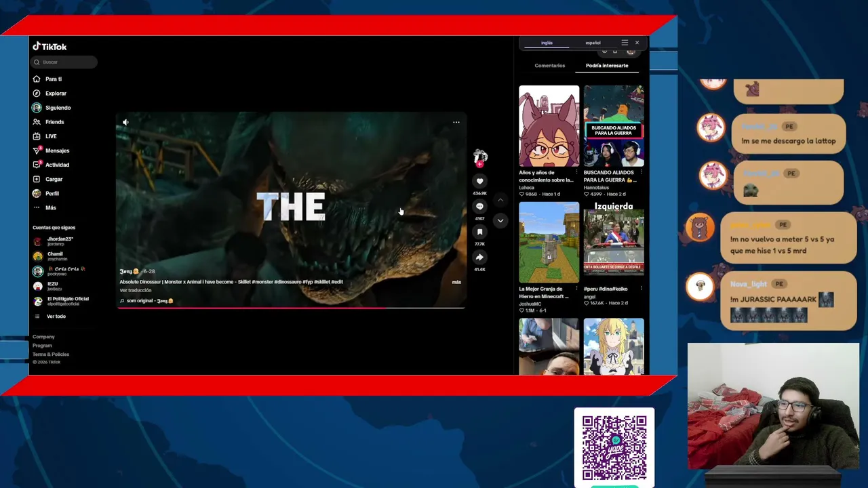The height and width of the screenshot is (488, 868).
Task: Select Para ti in the sidebar
Action: coord(54,79)
